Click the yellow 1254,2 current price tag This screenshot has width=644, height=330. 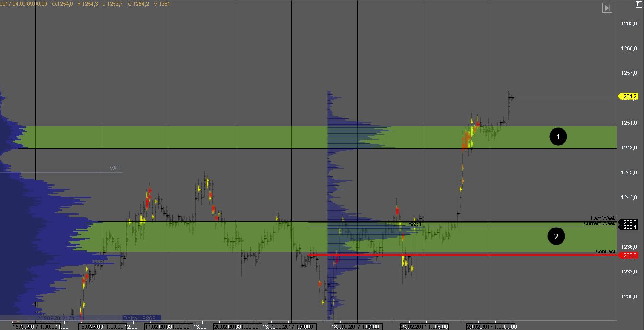628,96
